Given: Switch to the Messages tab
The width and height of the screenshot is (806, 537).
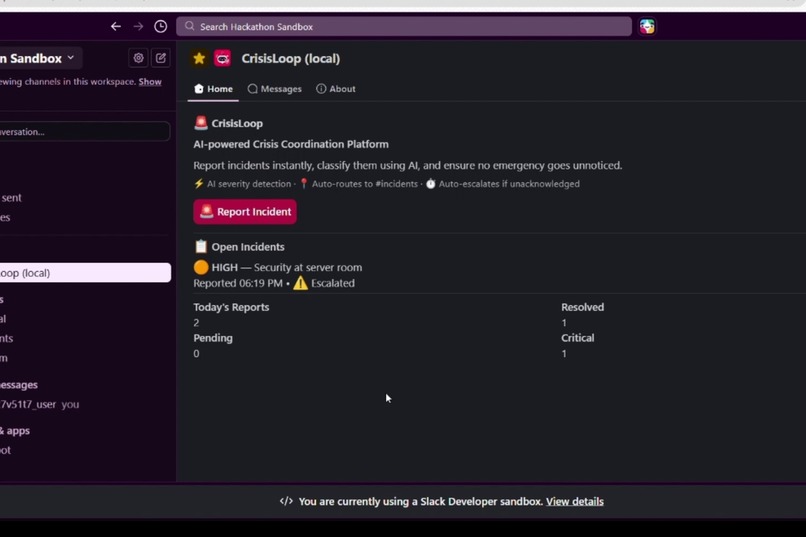Looking at the screenshot, I should (274, 89).
